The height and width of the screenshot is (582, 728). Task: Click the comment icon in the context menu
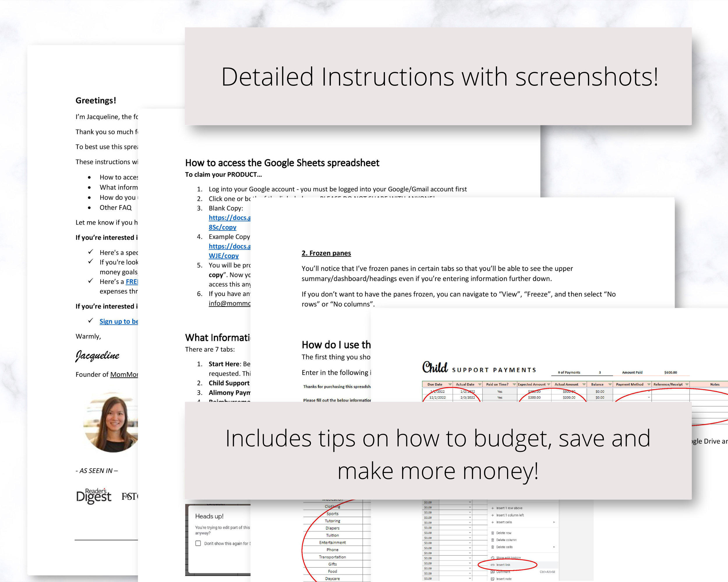pyautogui.click(x=493, y=572)
